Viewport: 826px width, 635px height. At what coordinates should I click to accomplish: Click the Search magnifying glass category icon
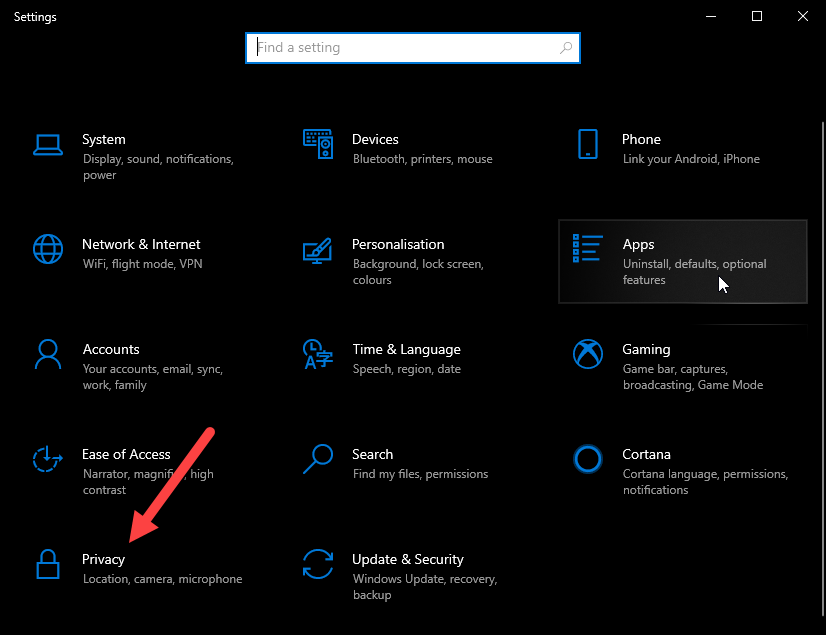[318, 459]
